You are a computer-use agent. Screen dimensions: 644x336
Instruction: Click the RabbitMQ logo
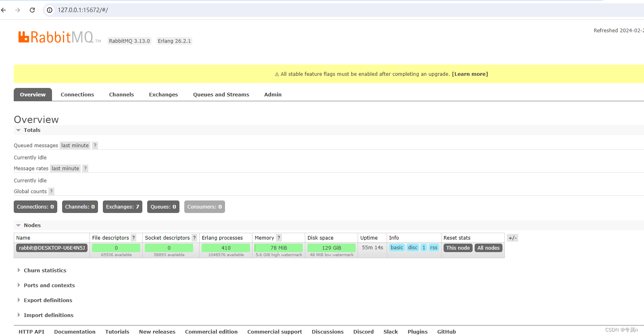(x=59, y=37)
